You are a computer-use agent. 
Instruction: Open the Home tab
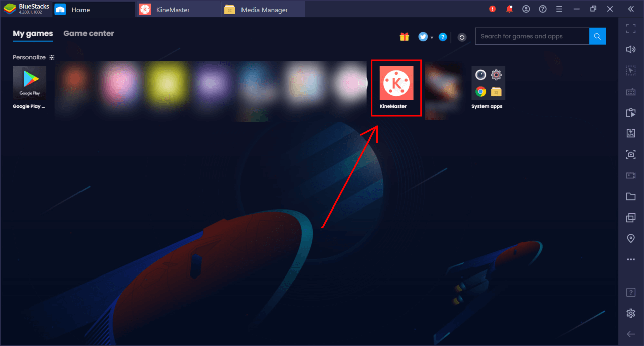93,9
